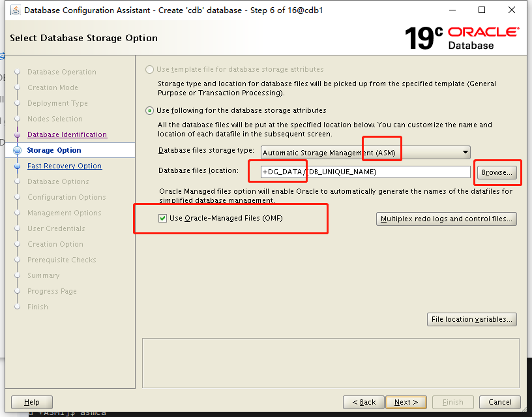Screen dimensions: 532x417
Task: Click the Fast Recovery Option step bullet icon
Action: pos(18,166)
